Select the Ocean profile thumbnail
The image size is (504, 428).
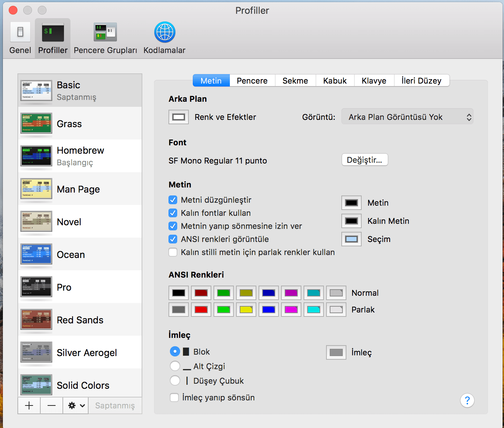click(x=36, y=254)
